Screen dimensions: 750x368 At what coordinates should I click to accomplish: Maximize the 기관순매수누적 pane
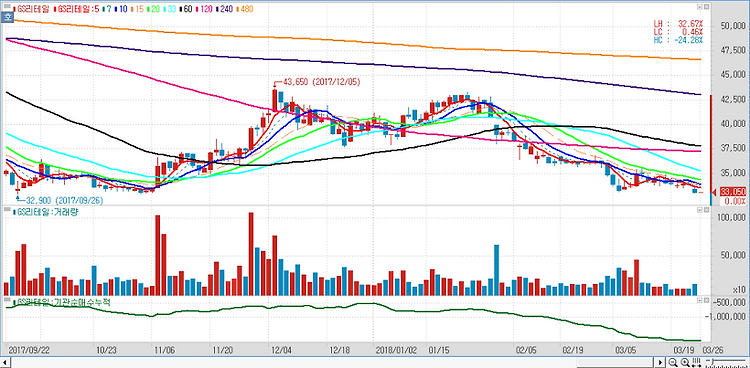699,300
